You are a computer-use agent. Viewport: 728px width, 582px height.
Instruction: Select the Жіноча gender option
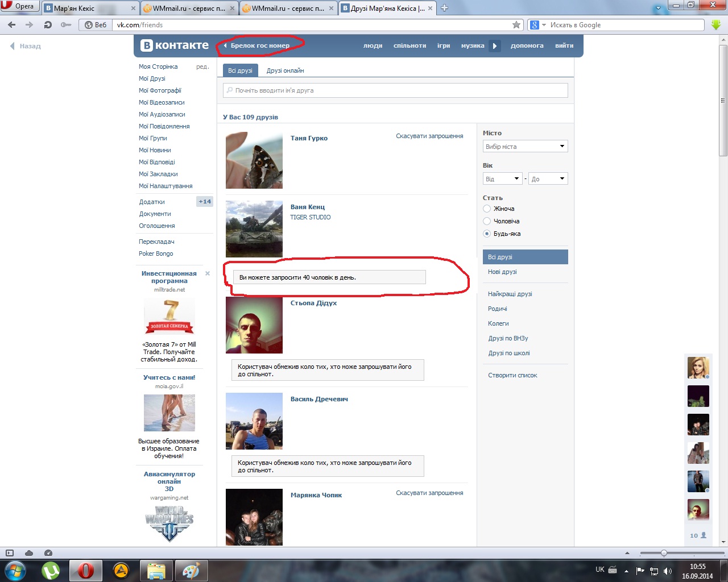487,209
